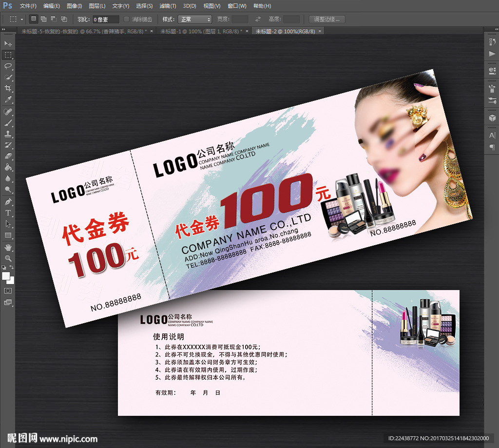Select the Pen tool

pos(8,202)
